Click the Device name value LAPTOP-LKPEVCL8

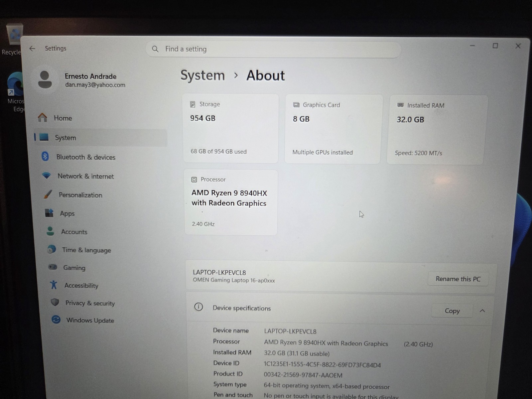[290, 332]
